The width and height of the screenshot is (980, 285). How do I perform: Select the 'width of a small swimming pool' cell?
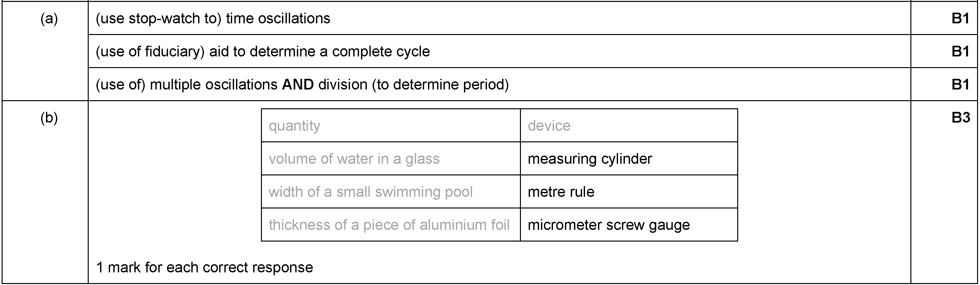391,192
